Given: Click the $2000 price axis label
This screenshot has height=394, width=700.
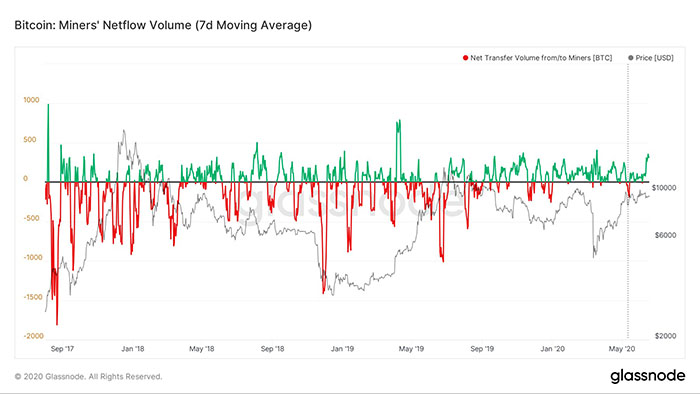Looking at the screenshot, I should [x=666, y=336].
